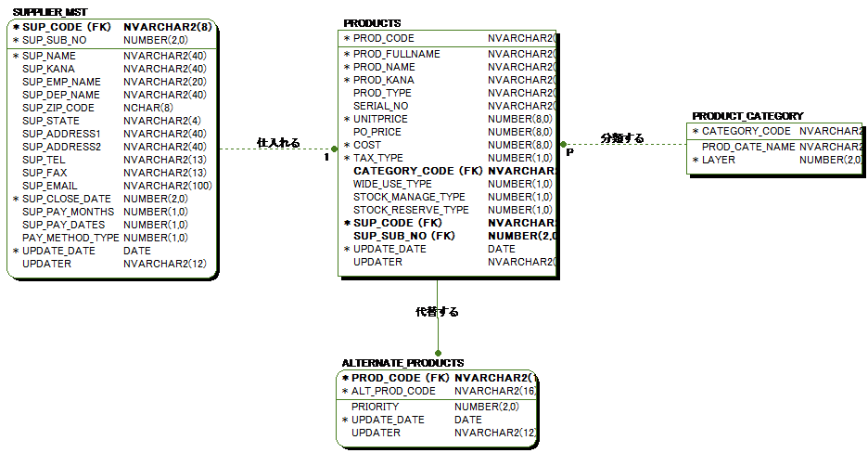Image resolution: width=868 pixels, height=453 pixels.
Task: Click the SUP_SUB_NO (FK) foreign key row
Action: (403, 236)
